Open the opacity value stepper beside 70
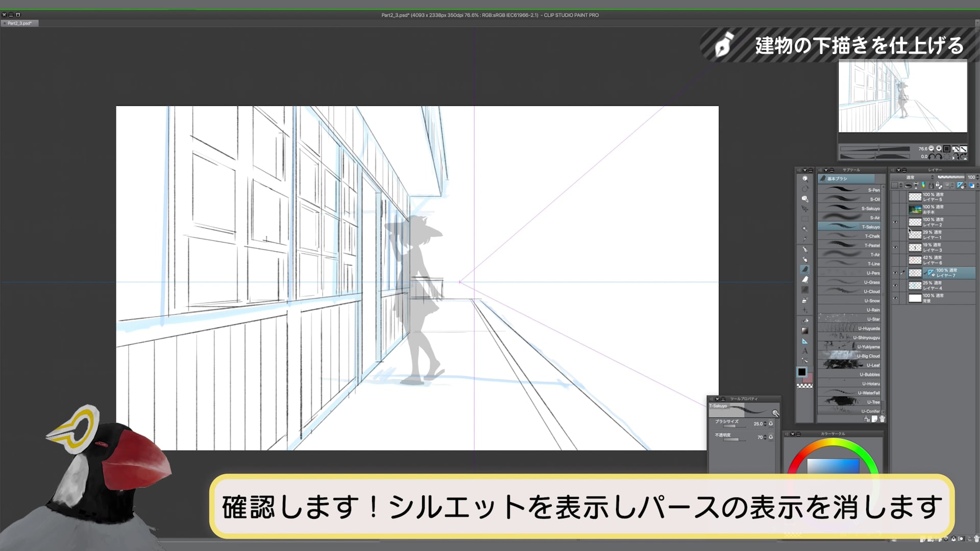 [764, 437]
